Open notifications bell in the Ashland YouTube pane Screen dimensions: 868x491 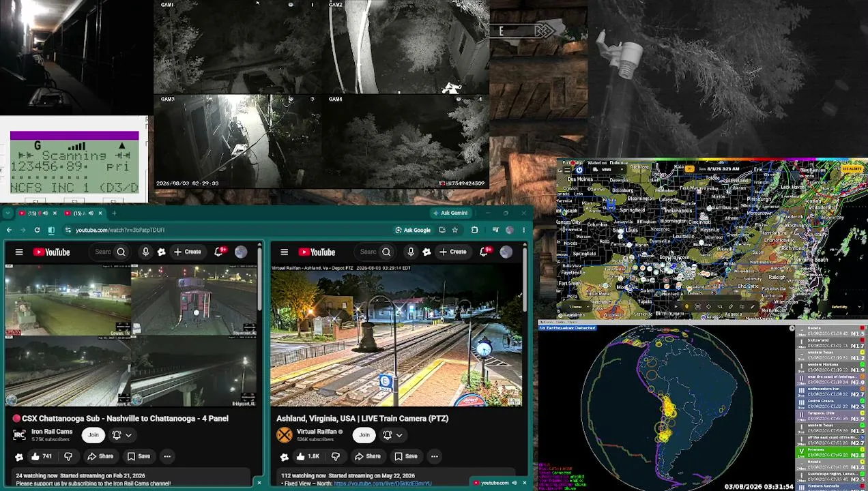(485, 252)
